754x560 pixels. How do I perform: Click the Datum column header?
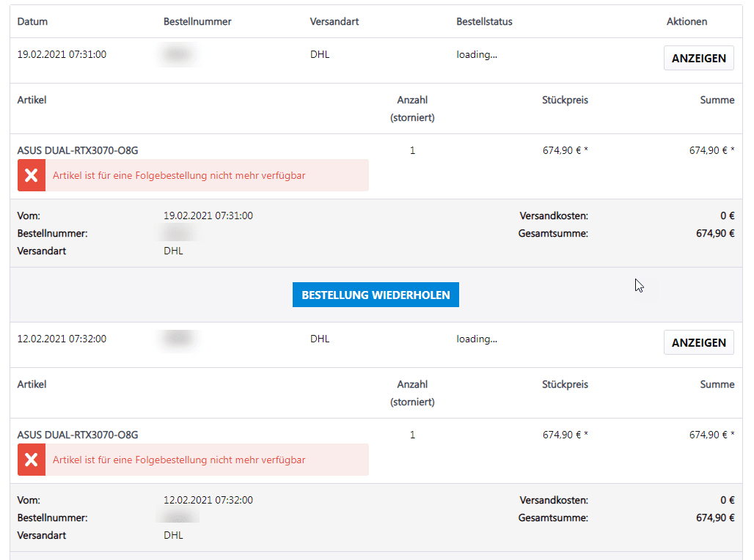coord(32,21)
